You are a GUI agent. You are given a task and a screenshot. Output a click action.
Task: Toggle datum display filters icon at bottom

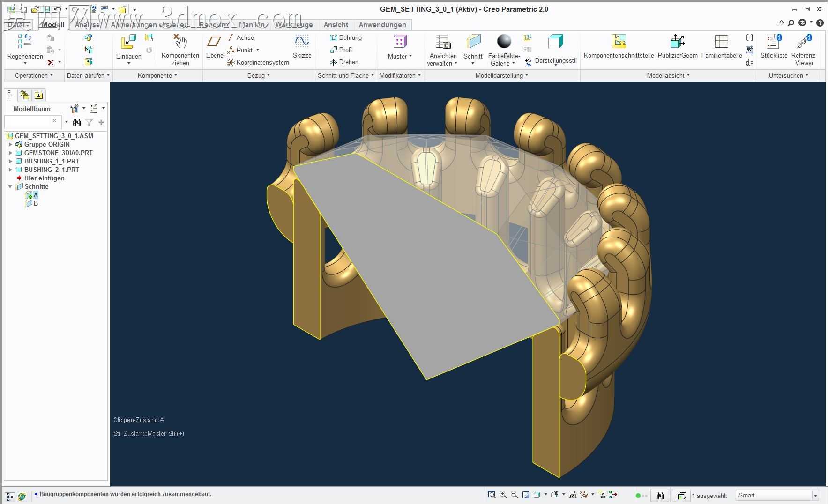tap(584, 495)
